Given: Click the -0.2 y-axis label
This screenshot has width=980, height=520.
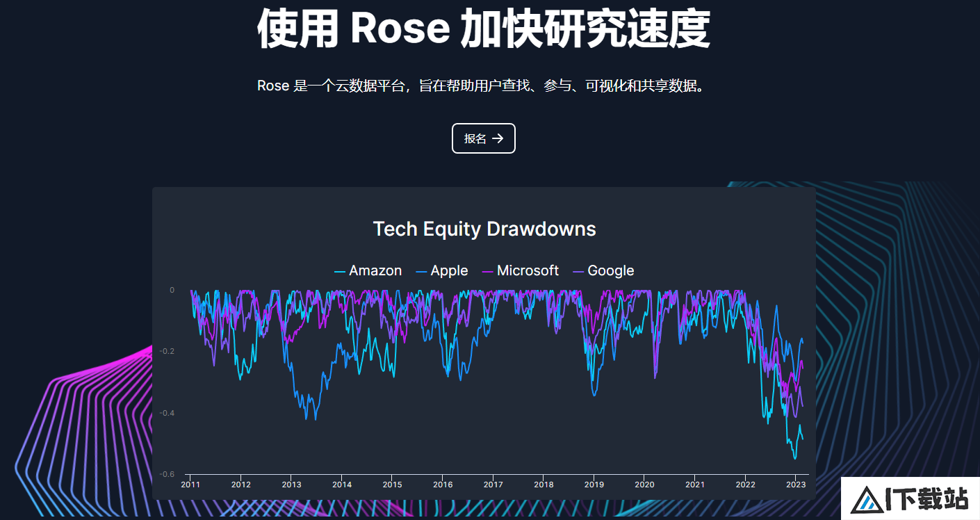Looking at the screenshot, I should [x=167, y=352].
